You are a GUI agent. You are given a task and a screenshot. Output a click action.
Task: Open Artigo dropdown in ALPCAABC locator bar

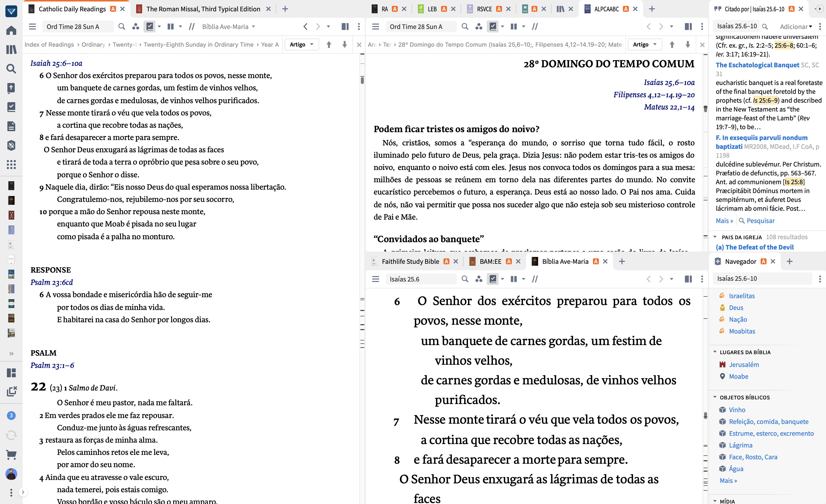tap(645, 44)
